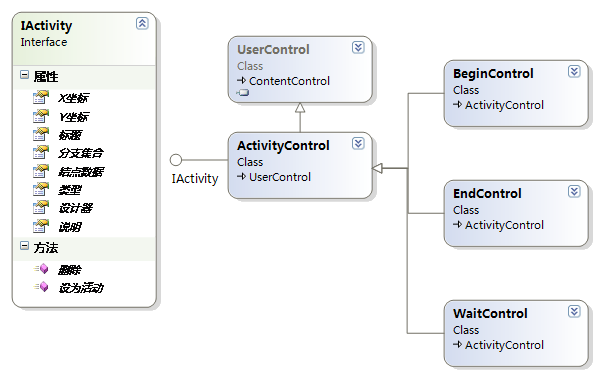Screen dimensions: 599x377
Task: Select the 说明 property item
Action: (70, 227)
